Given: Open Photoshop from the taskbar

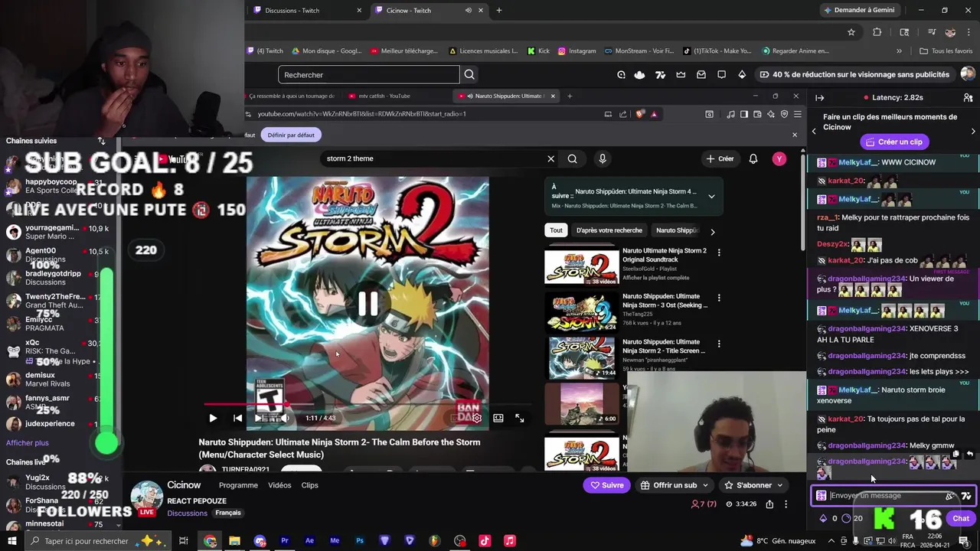Looking at the screenshot, I should (x=359, y=541).
